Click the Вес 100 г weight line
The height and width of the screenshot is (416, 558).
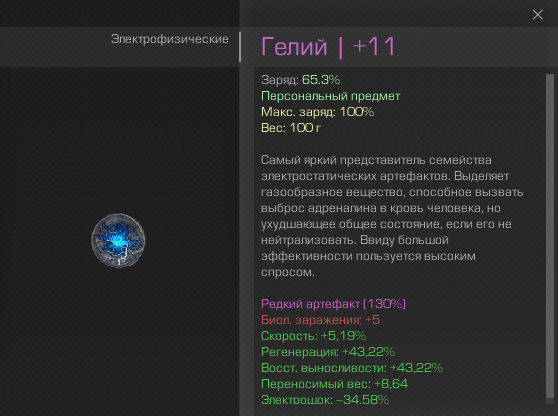coord(291,128)
